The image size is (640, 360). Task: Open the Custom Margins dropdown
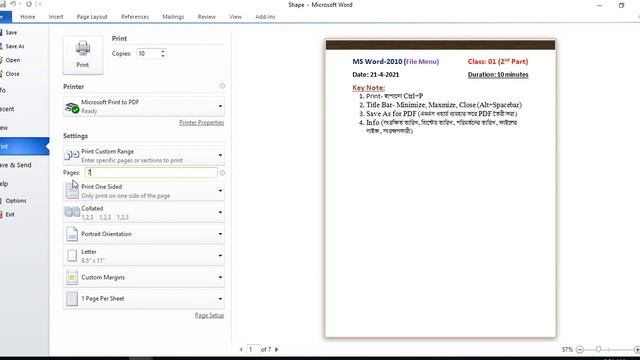click(x=144, y=277)
